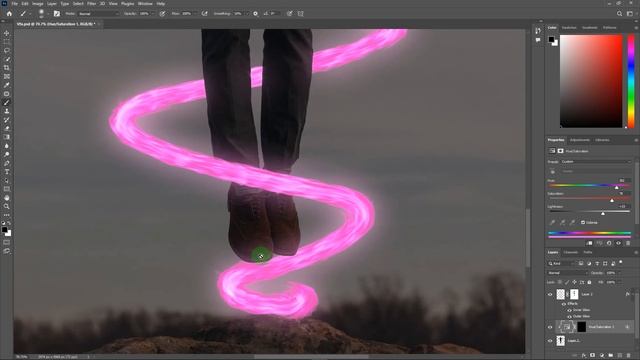Open the layer filter Kind dropdown
This screenshot has width=640, height=360.
(561, 263)
